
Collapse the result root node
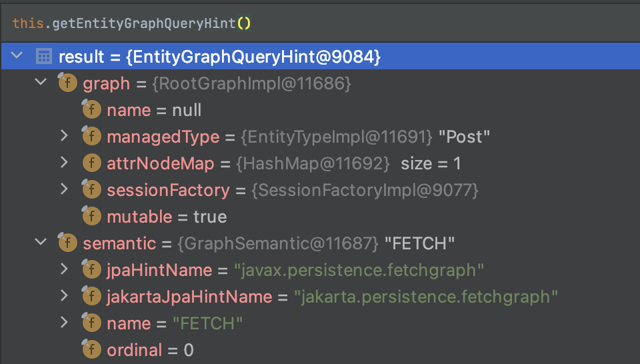(17, 57)
